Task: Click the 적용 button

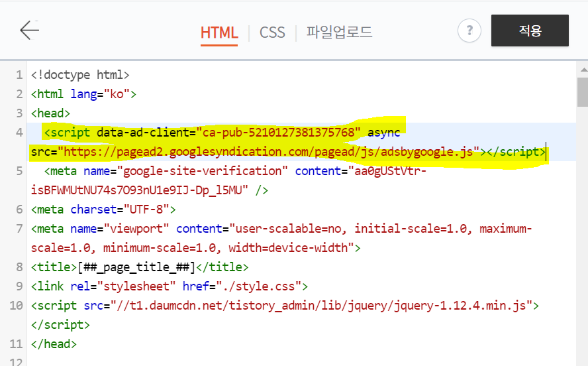Action: [x=530, y=30]
